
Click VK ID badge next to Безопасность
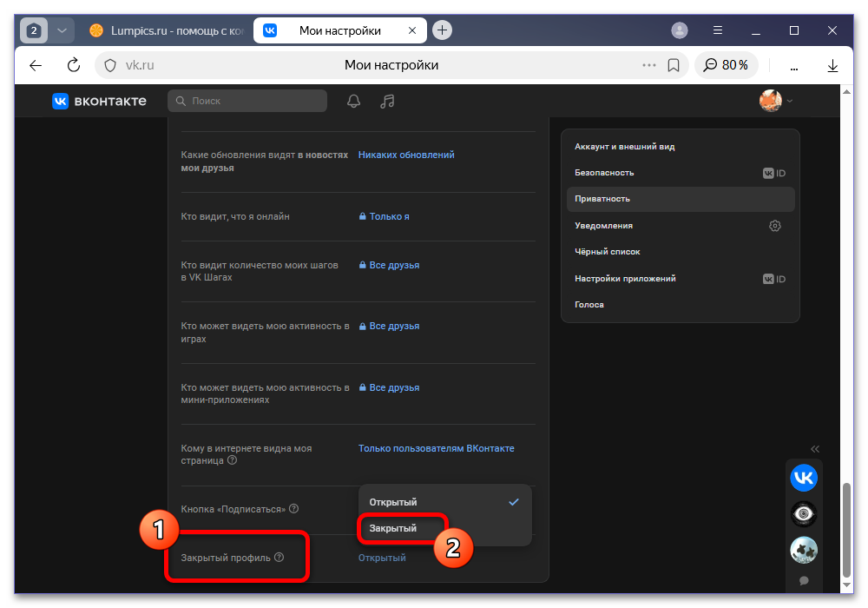[x=774, y=174]
